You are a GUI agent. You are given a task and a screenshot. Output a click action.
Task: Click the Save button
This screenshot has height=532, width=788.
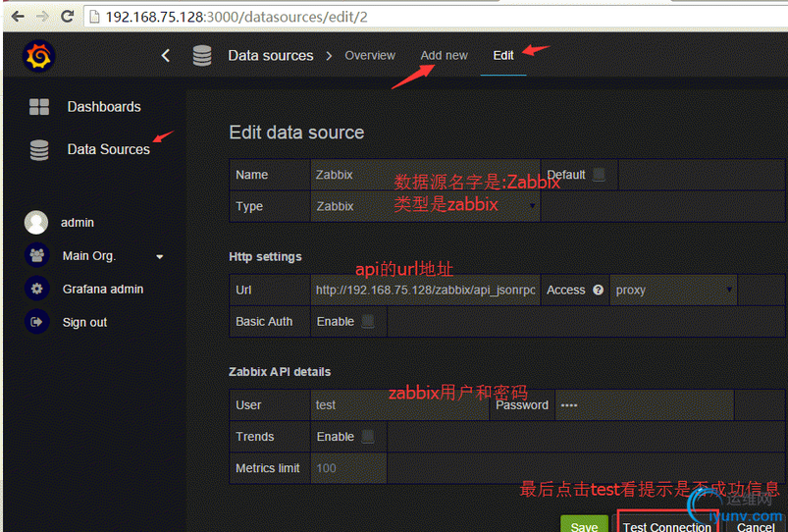click(584, 524)
